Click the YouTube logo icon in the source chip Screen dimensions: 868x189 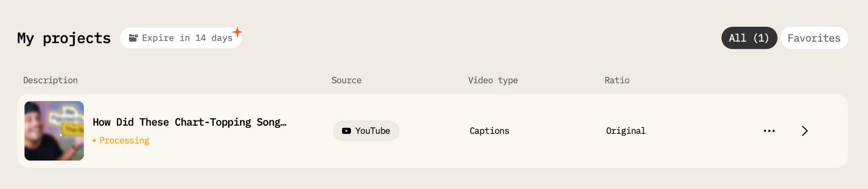(346, 131)
